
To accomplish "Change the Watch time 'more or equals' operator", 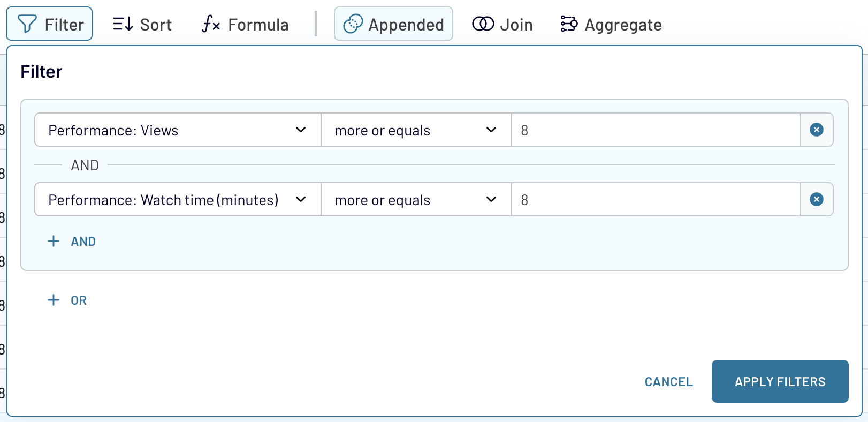I will [416, 199].
